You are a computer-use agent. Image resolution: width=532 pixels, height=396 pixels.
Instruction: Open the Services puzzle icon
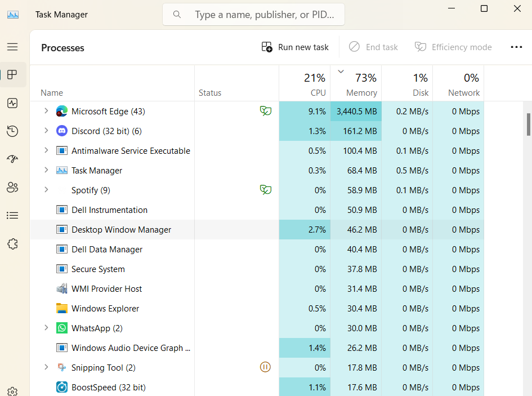click(12, 244)
